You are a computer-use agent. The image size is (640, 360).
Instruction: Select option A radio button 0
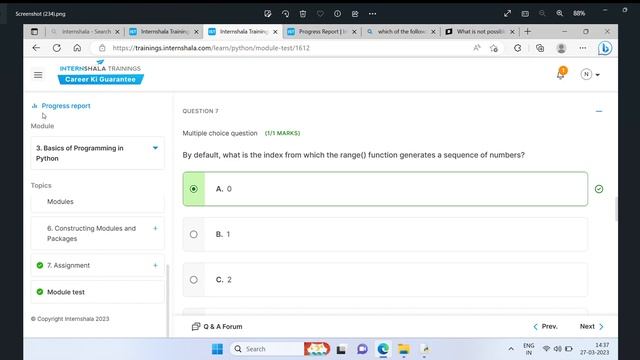193,189
